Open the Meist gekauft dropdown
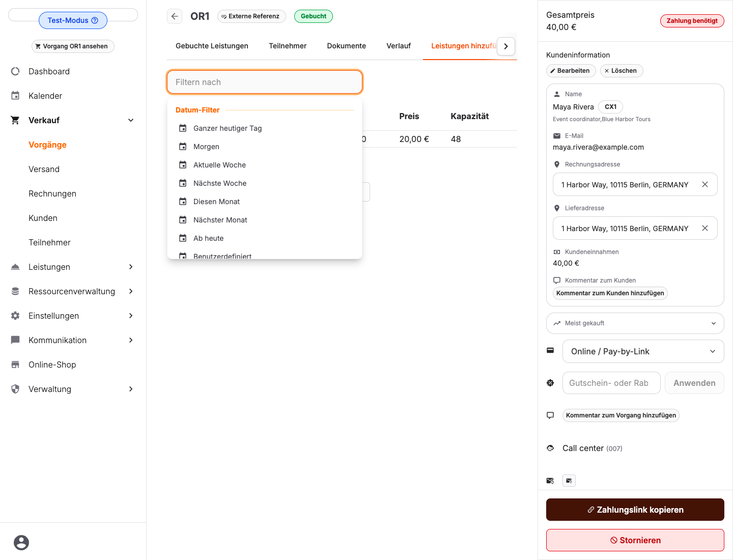The height and width of the screenshot is (560, 733). (x=635, y=323)
